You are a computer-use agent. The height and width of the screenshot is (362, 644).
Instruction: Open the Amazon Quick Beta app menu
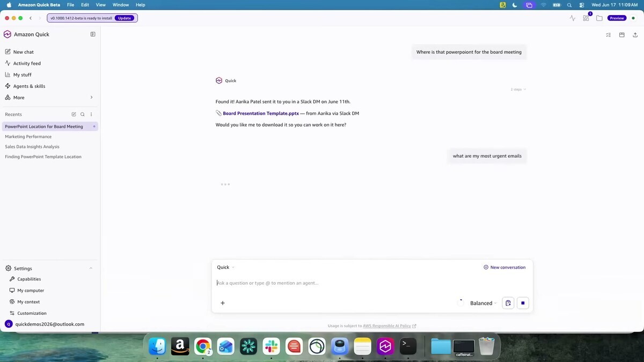tap(39, 5)
